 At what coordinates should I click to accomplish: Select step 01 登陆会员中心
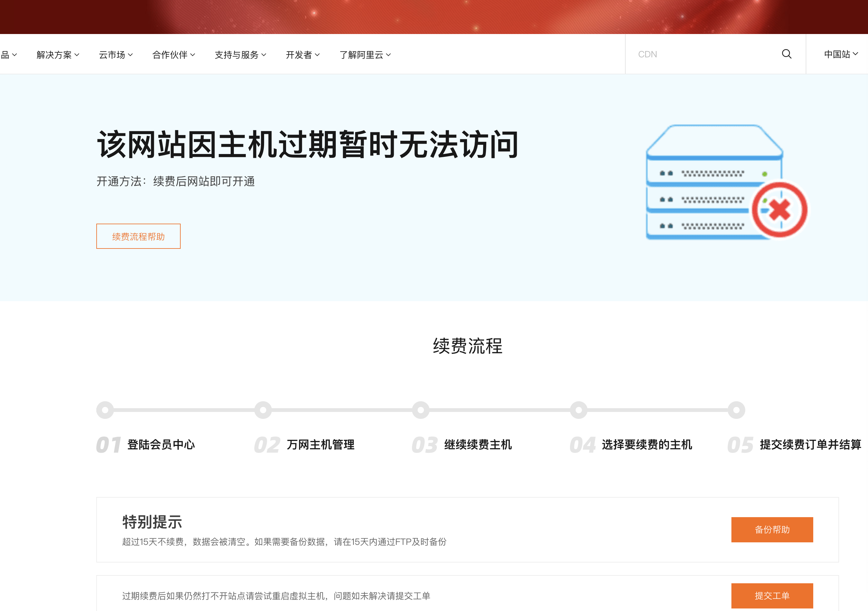click(x=145, y=444)
